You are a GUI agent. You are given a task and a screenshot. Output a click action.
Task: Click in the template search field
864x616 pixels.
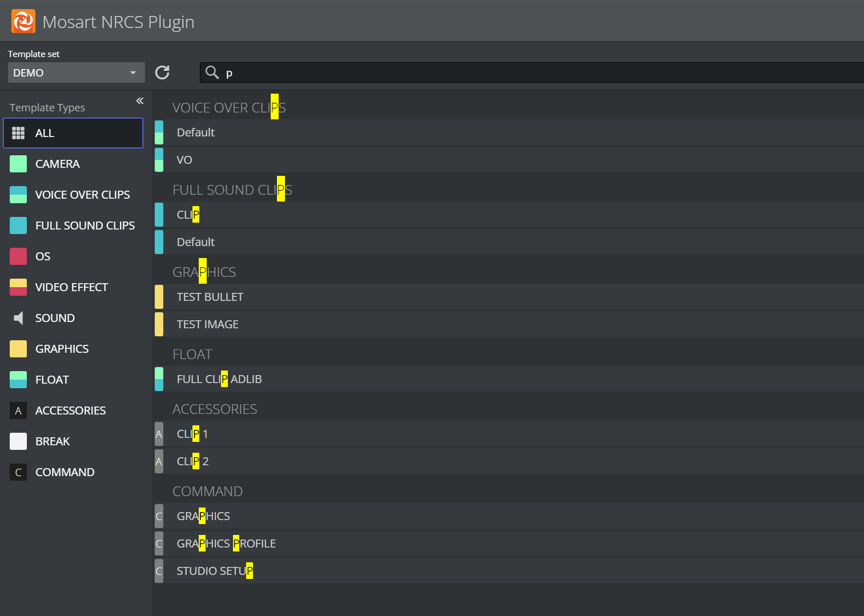[x=514, y=73]
